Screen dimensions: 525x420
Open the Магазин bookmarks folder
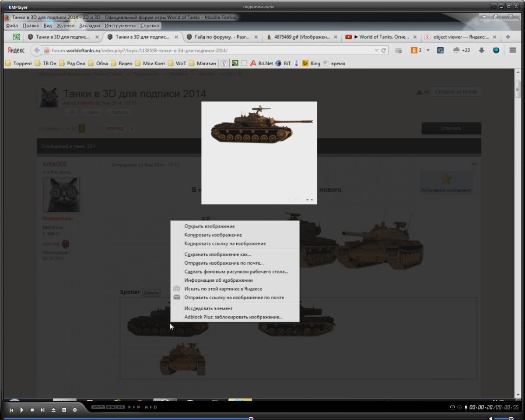pos(203,63)
